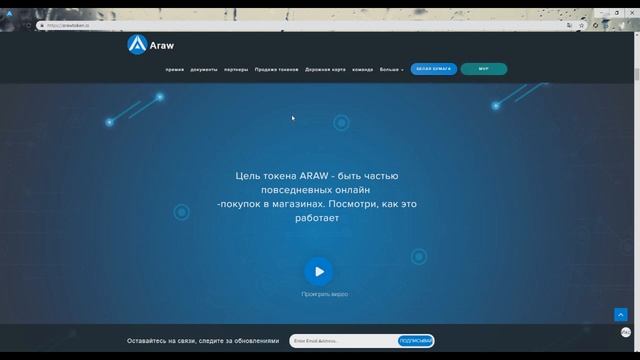Screen dimensions: 640x360
Task: Expand the Больше dropdown menu
Action: (x=391, y=70)
